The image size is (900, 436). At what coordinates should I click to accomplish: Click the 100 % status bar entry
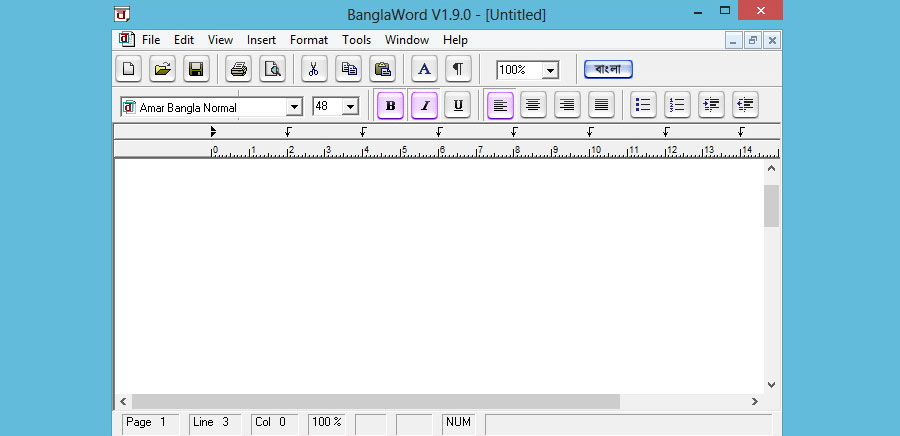pos(327,423)
